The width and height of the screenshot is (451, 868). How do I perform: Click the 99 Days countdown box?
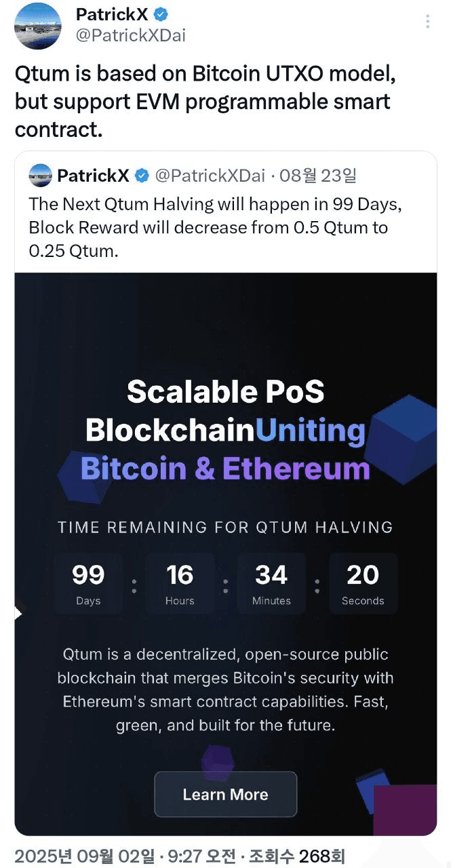point(88,583)
